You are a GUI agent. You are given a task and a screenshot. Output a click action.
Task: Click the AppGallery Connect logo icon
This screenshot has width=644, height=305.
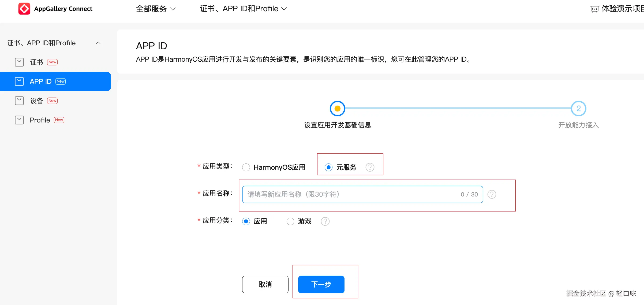[x=24, y=9]
